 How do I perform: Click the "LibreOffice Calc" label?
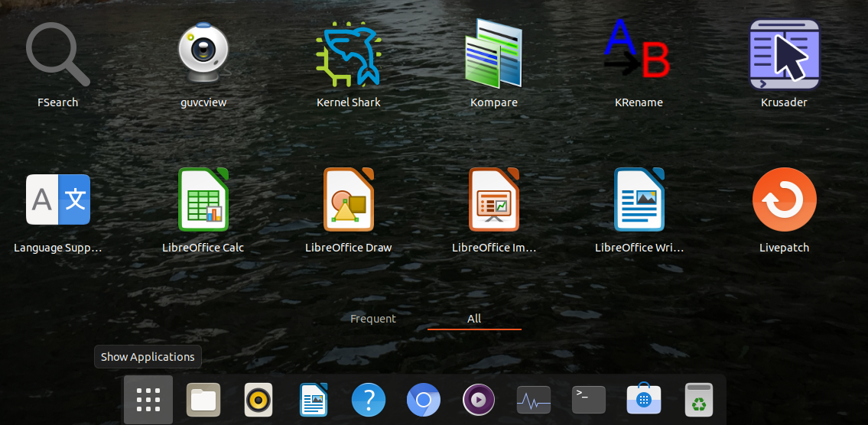tap(203, 248)
